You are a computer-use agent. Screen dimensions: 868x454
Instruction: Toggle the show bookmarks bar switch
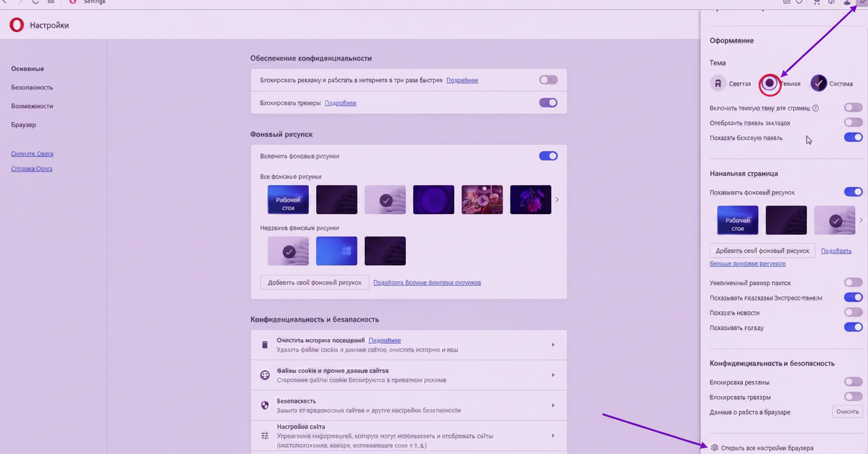point(853,123)
